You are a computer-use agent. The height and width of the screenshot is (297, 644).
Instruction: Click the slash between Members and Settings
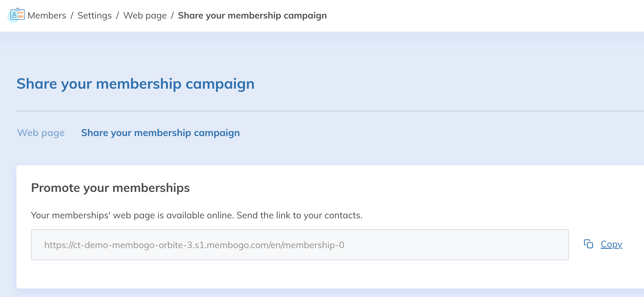coord(72,15)
